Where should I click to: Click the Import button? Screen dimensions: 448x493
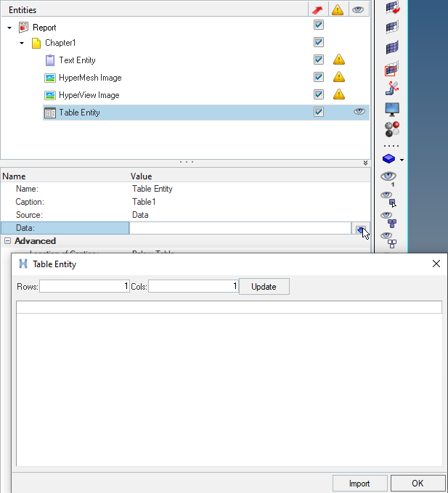tap(359, 484)
